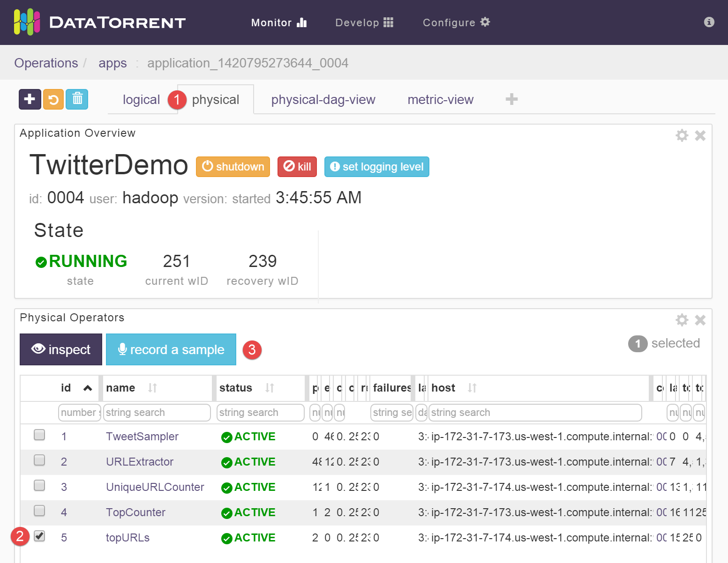Click the started time 3:45:55 AM
The height and width of the screenshot is (563, 728).
tap(318, 198)
